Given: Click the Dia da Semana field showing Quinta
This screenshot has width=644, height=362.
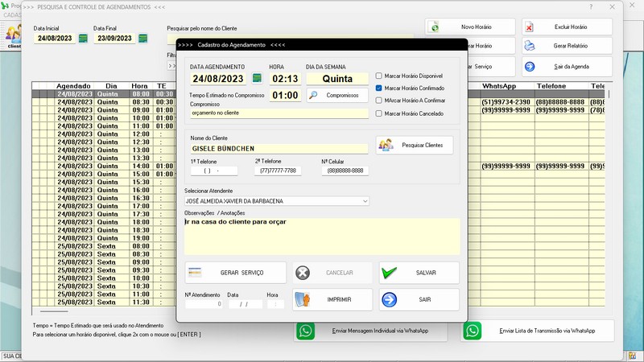Looking at the screenshot, I should coord(337,78).
